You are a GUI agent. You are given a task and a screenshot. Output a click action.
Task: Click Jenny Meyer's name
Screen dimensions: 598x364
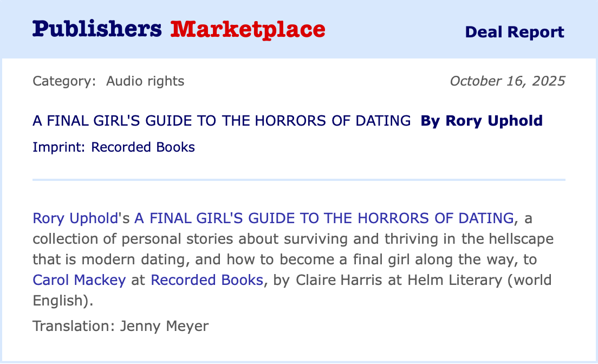pyautogui.click(x=164, y=326)
